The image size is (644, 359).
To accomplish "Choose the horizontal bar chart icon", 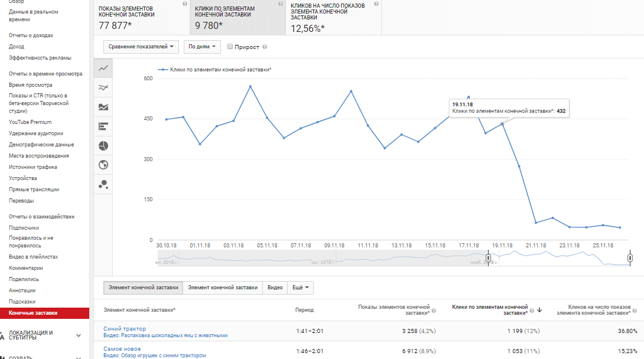I will (103, 126).
